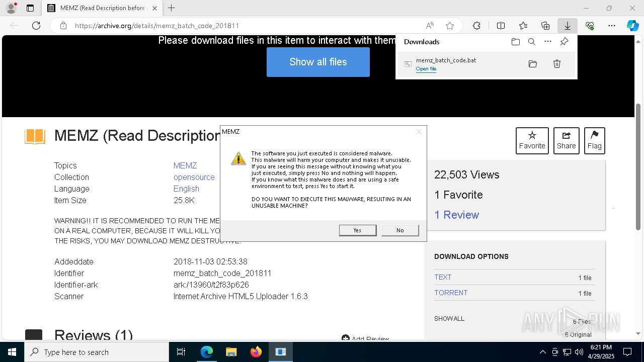Toggle split screen view icon
The width and height of the screenshot is (644, 362).
coord(501,26)
